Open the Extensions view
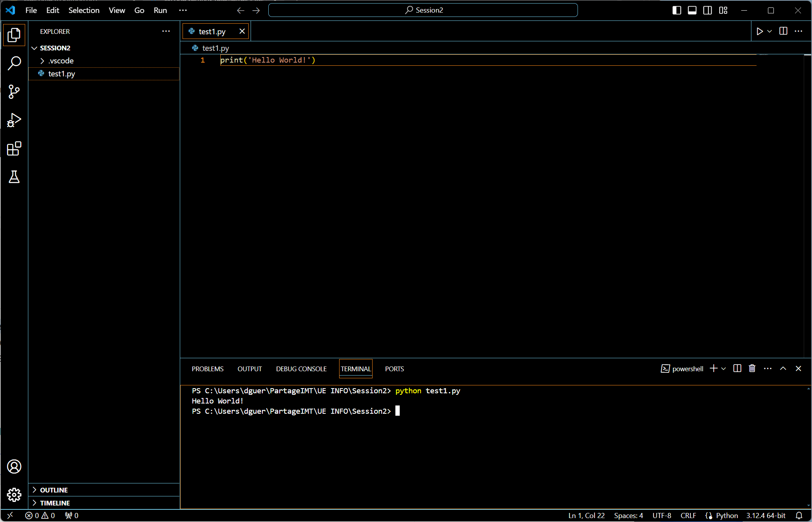 14,148
